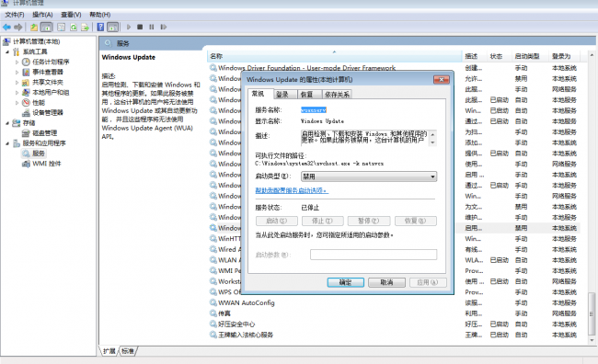
Task: Expand the 共享文件夹 node arrow
Action: pos(17,83)
